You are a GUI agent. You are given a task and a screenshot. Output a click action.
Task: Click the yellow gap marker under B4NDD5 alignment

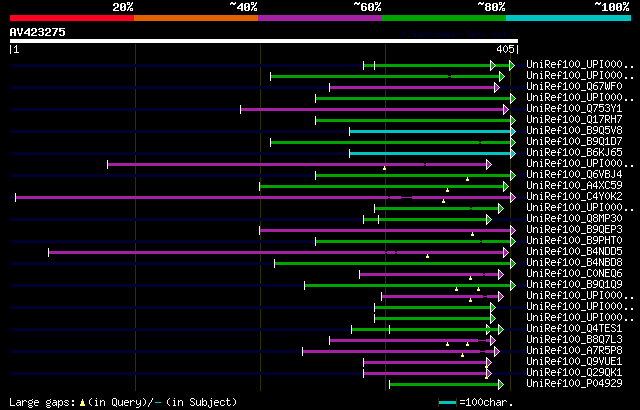(x=427, y=256)
